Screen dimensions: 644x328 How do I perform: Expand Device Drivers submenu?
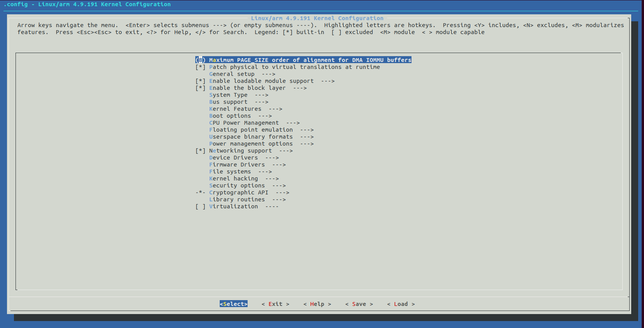[x=233, y=158]
